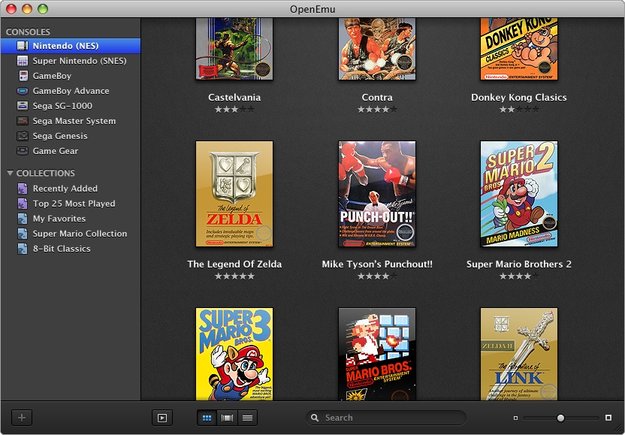
Task: Click the My Favorites collection icon
Action: click(x=23, y=218)
